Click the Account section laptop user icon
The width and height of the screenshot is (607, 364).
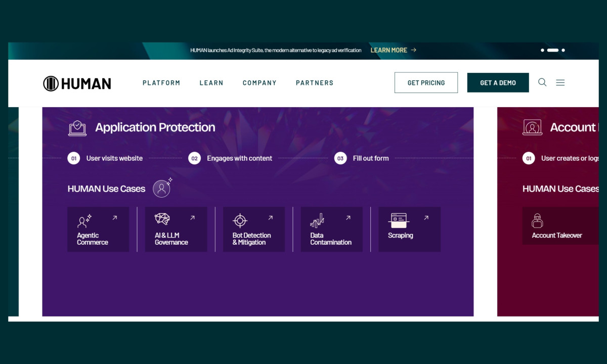(532, 127)
